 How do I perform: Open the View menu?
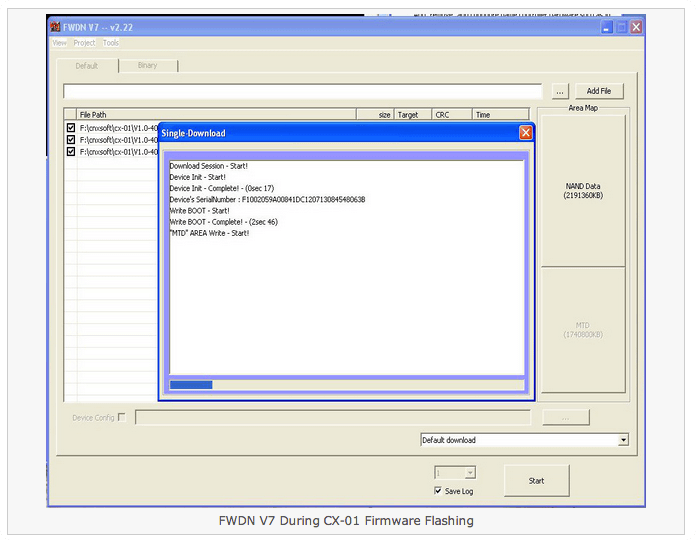(59, 43)
